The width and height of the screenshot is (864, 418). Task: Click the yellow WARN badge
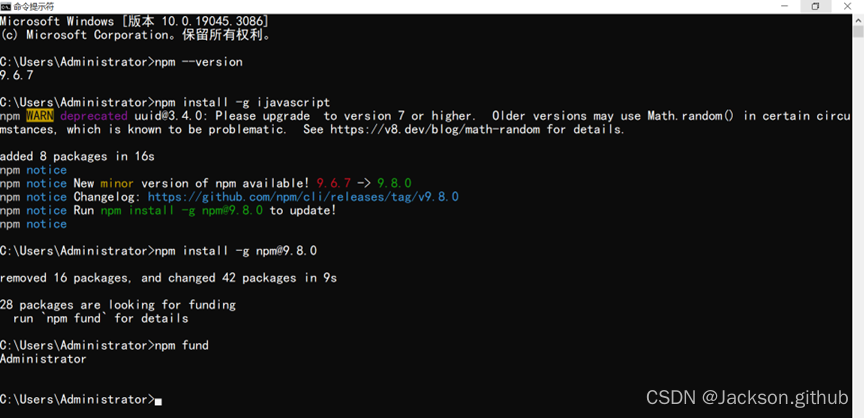[x=40, y=116]
